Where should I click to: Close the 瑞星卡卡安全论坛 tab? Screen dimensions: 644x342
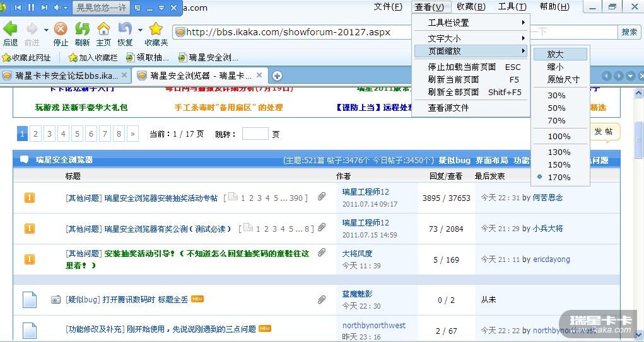tap(124, 76)
